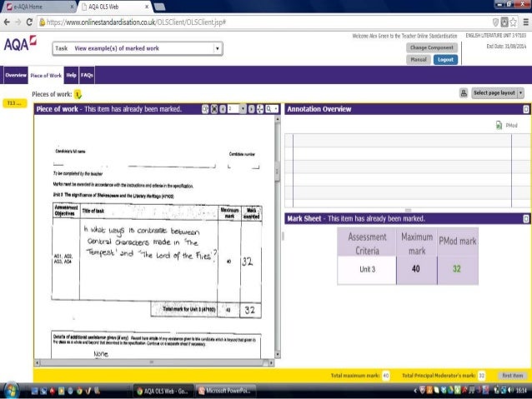Switch to the e-AQA Home browser tab

pyautogui.click(x=38, y=7)
